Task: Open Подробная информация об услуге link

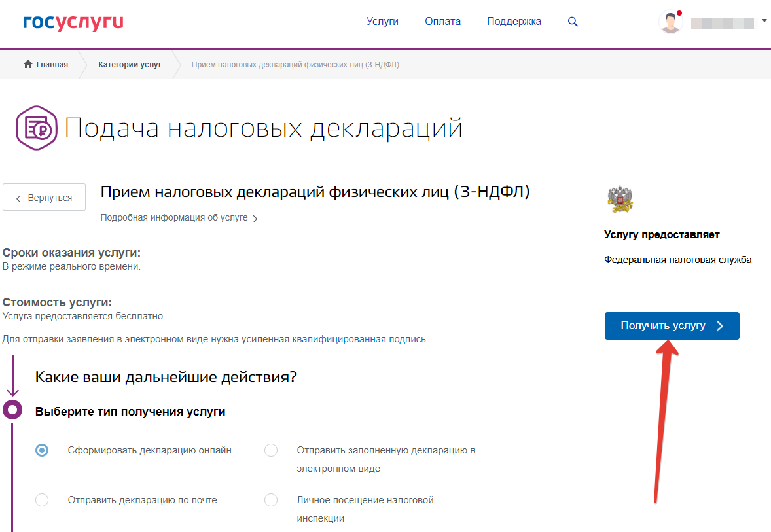Action: [x=179, y=217]
